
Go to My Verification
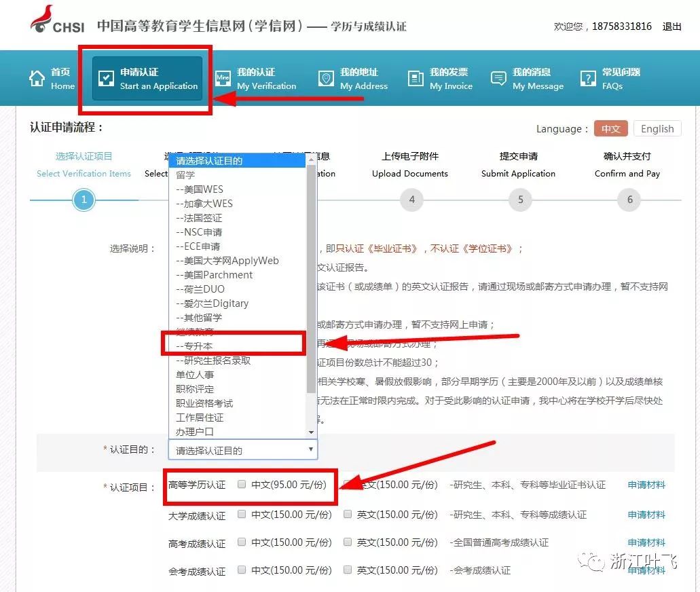pyautogui.click(x=256, y=79)
